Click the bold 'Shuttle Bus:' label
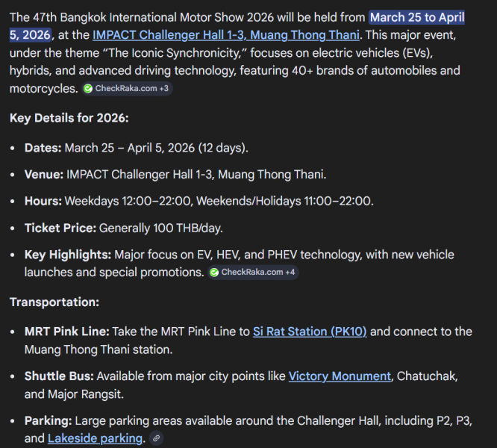 coord(59,376)
